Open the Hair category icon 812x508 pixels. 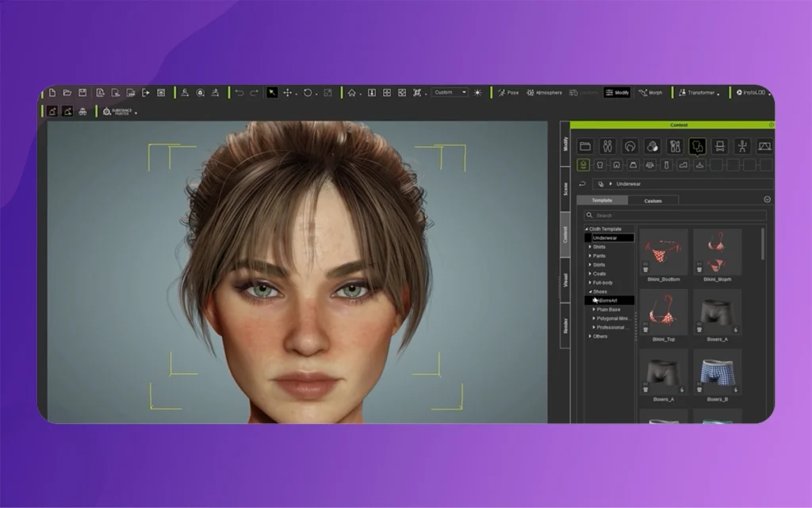coord(630,146)
